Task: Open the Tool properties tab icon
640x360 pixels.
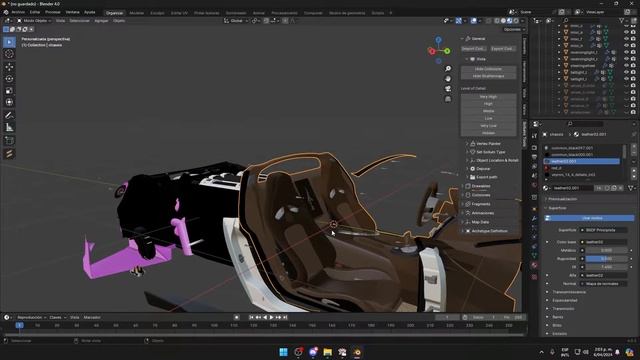Action: [x=534, y=136]
